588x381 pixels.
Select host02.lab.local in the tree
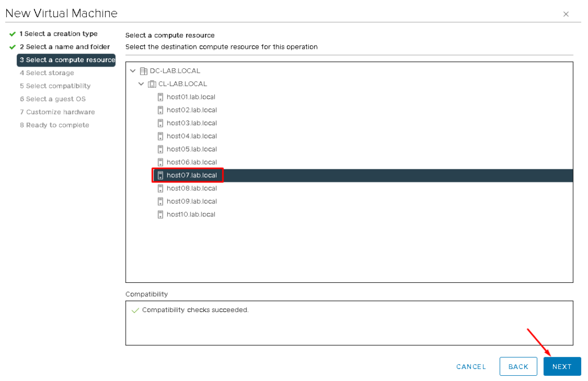coord(191,110)
